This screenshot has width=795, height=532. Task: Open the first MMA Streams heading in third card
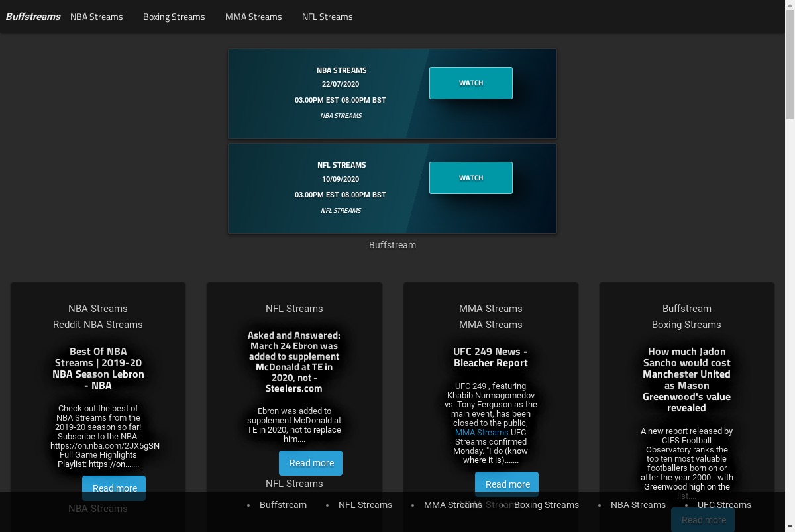pyautogui.click(x=491, y=309)
